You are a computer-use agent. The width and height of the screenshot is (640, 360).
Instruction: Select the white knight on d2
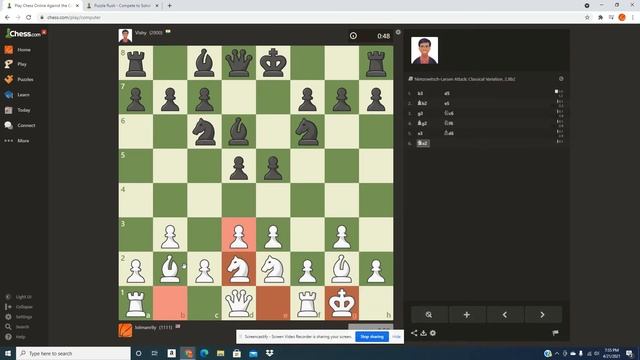tap(239, 269)
